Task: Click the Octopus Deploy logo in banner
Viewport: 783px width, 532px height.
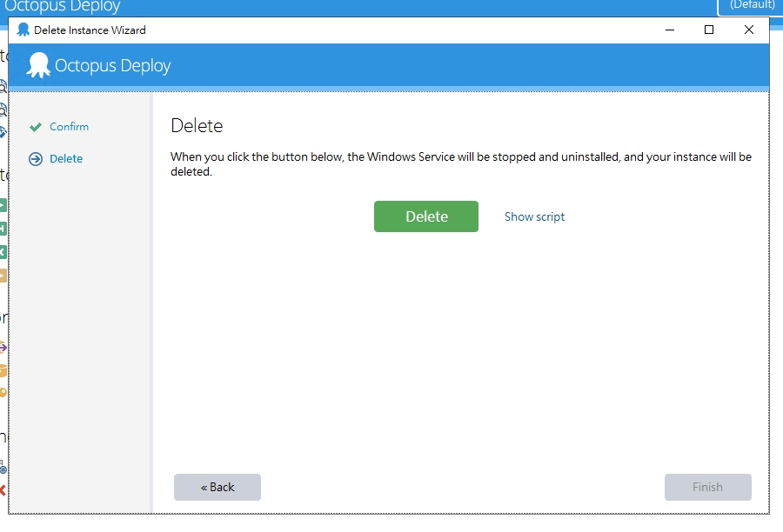Action: point(38,65)
